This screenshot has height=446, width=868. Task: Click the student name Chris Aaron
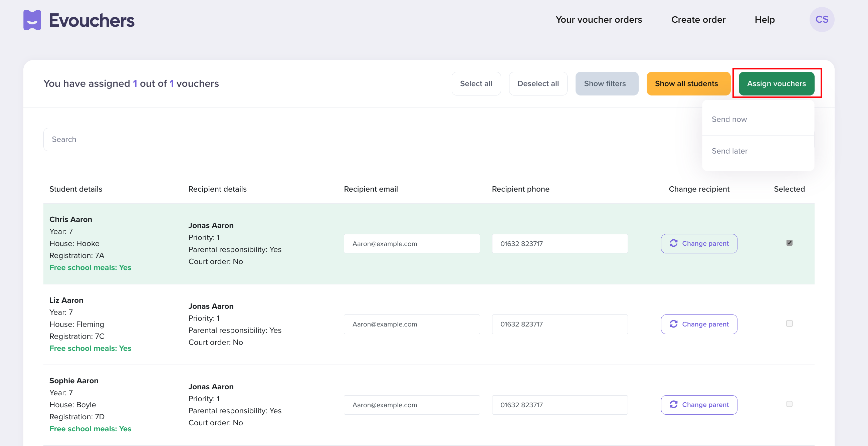coord(70,219)
